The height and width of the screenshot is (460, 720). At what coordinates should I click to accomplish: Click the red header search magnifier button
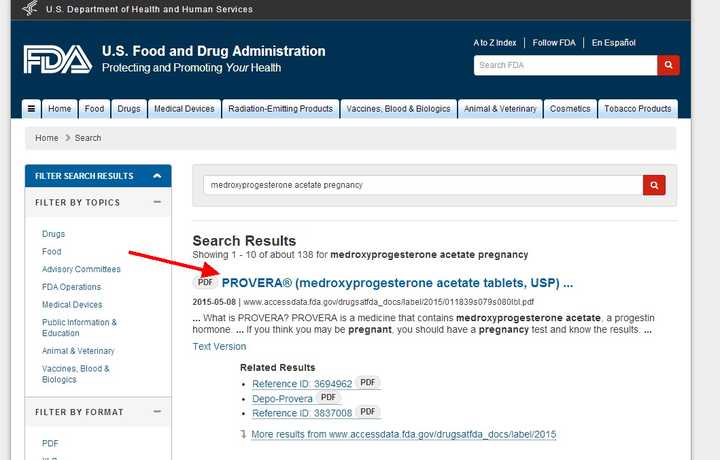[669, 65]
